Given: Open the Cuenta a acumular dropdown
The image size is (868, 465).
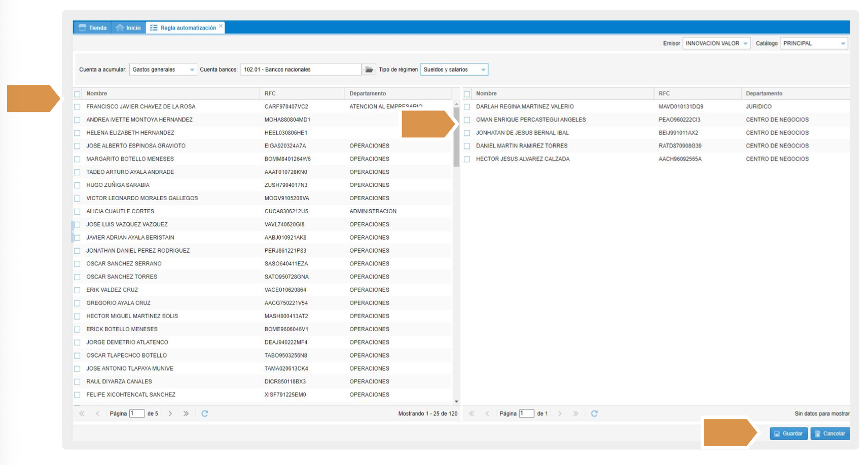Looking at the screenshot, I should pyautogui.click(x=192, y=70).
